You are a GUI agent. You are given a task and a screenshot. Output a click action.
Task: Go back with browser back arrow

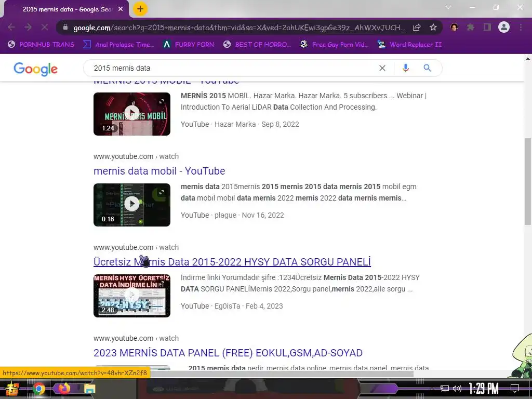(x=11, y=27)
